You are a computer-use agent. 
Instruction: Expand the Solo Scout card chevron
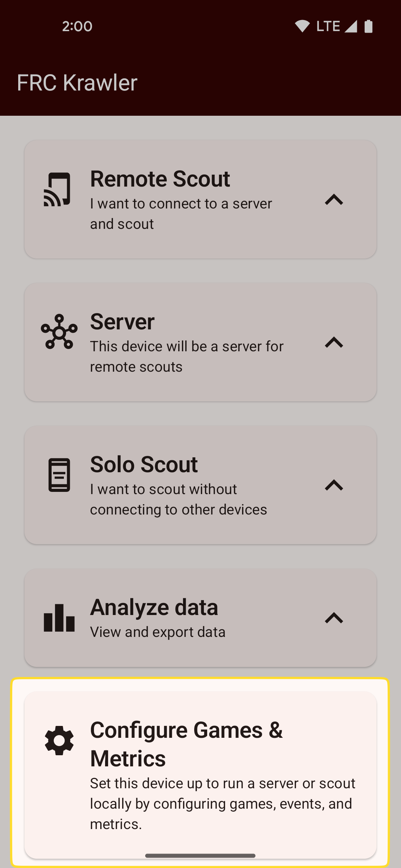334,485
